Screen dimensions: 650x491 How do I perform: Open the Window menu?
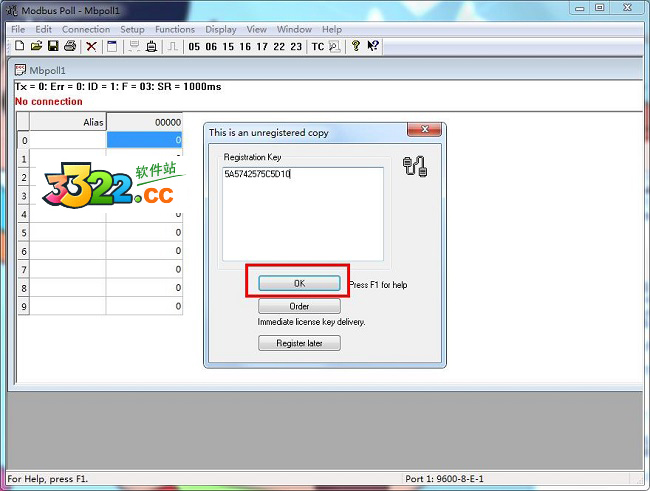click(294, 29)
